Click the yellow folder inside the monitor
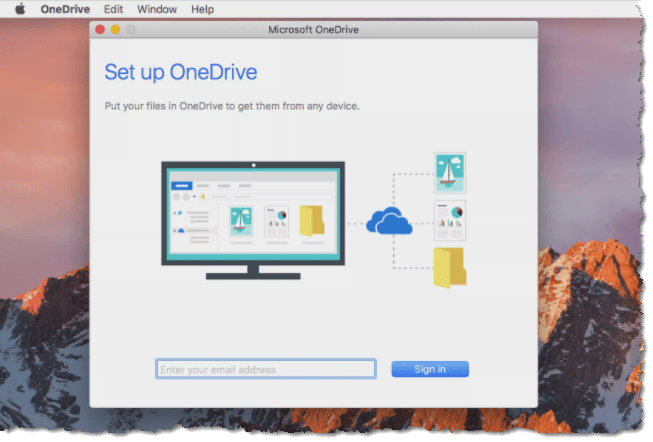 [x=312, y=221]
